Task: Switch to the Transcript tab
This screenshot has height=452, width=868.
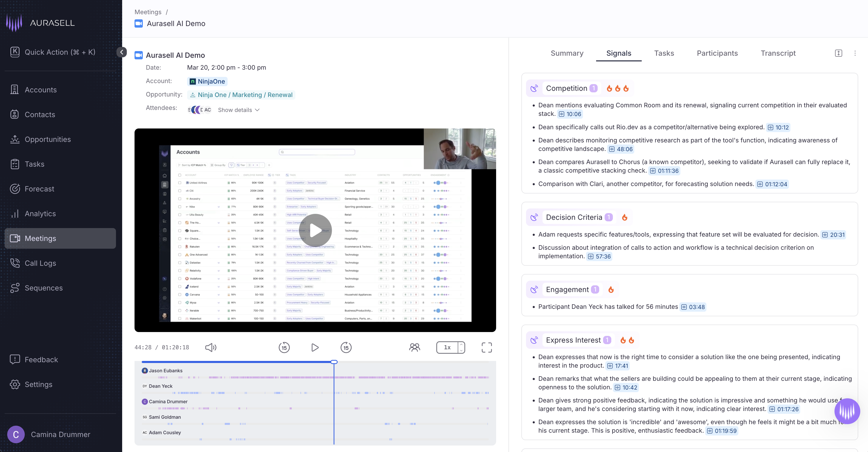Action: click(778, 53)
